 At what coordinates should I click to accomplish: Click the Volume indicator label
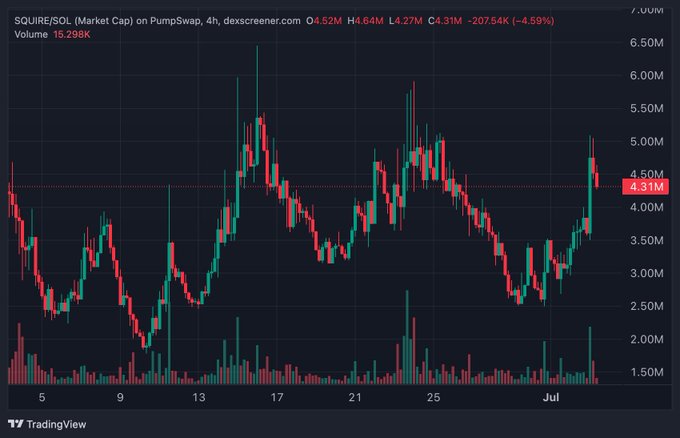point(31,34)
